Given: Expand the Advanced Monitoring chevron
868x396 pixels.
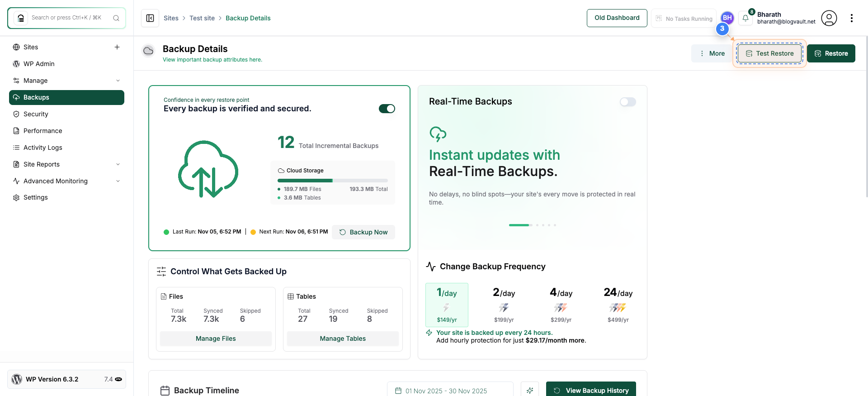Looking at the screenshot, I should [x=118, y=181].
